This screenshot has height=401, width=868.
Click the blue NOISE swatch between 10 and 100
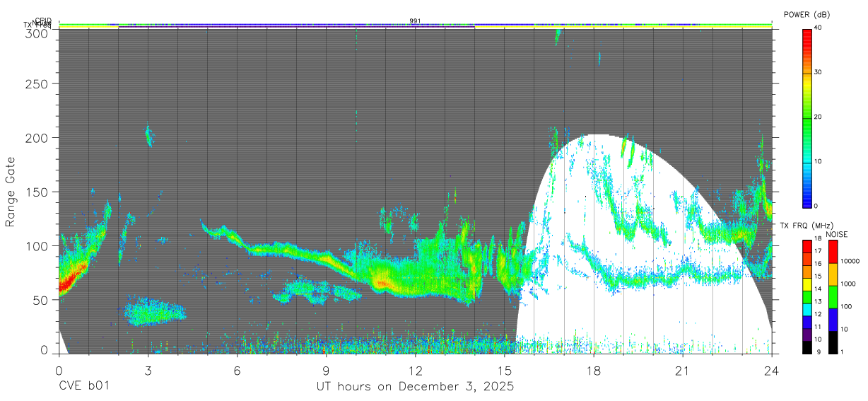coord(833,319)
